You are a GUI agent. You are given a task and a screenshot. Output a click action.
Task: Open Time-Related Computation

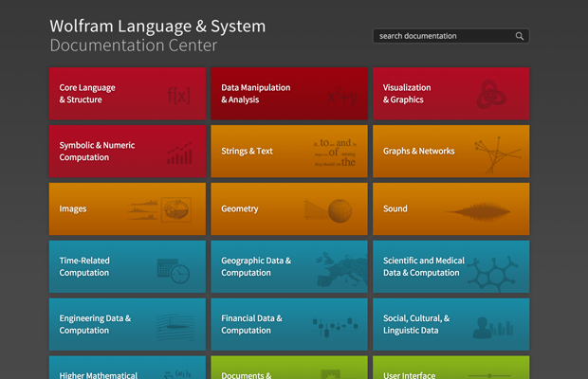[127, 266]
